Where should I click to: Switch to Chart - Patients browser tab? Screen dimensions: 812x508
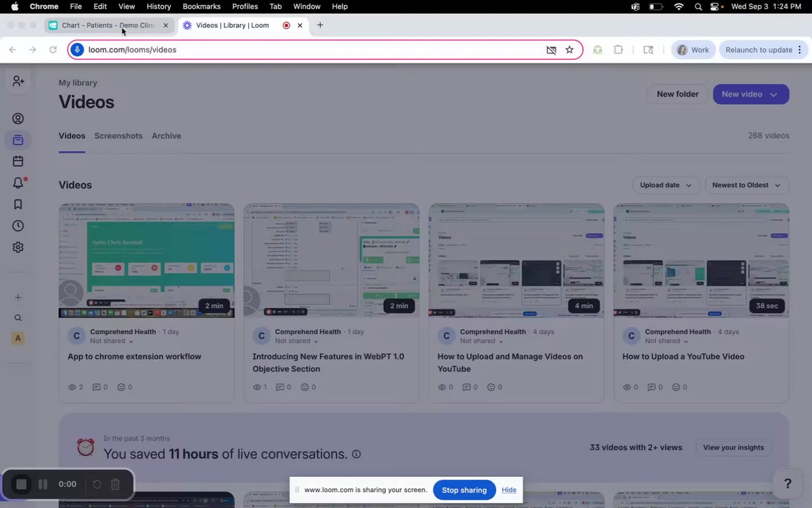[x=108, y=25]
